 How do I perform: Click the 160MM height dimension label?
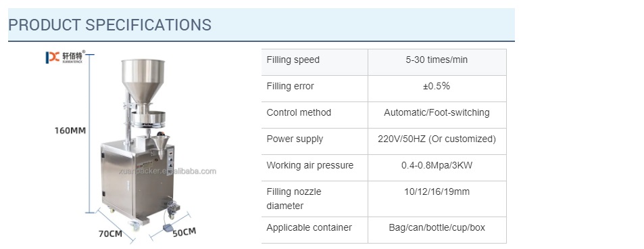click(x=70, y=131)
